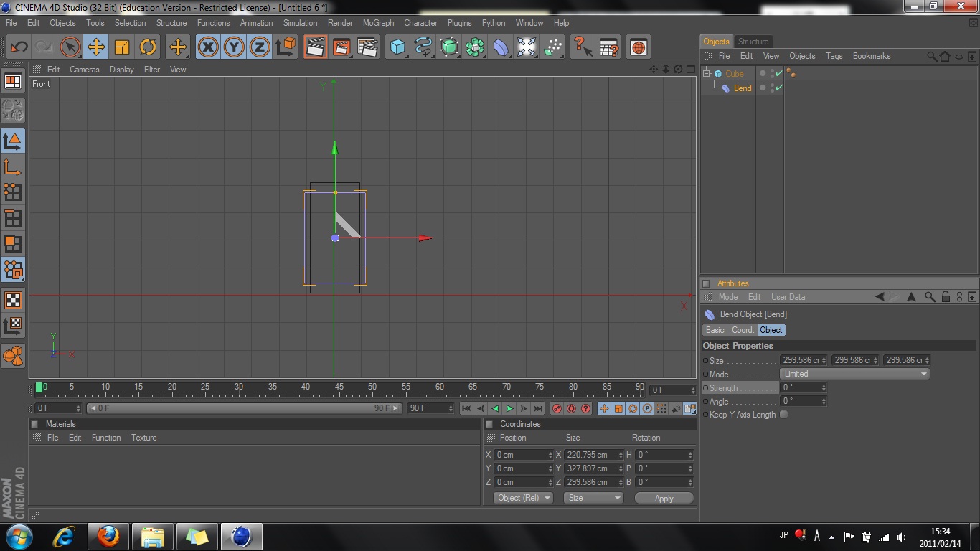Screen dimensions: 980x551
Task: Click the Undo arrow icon
Action: click(19, 47)
